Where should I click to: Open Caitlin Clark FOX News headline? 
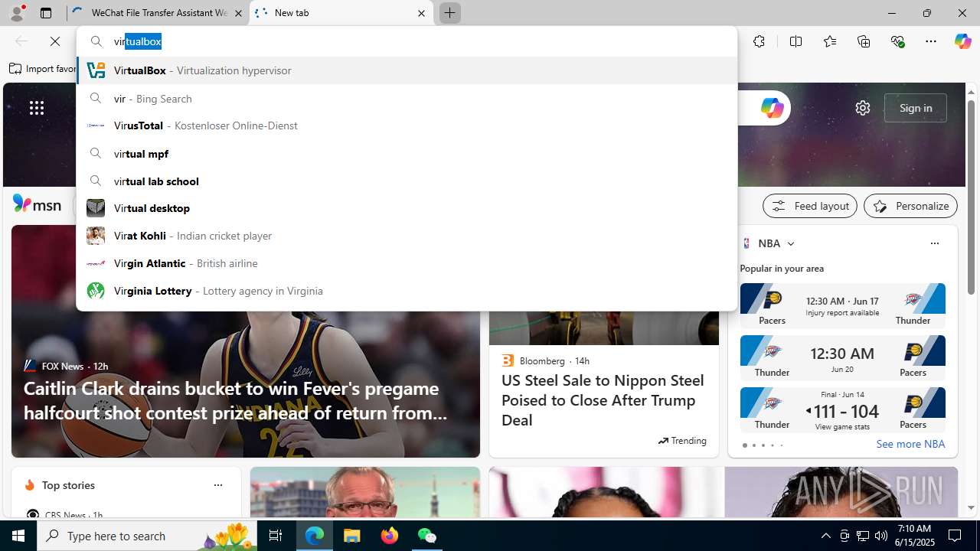235,400
